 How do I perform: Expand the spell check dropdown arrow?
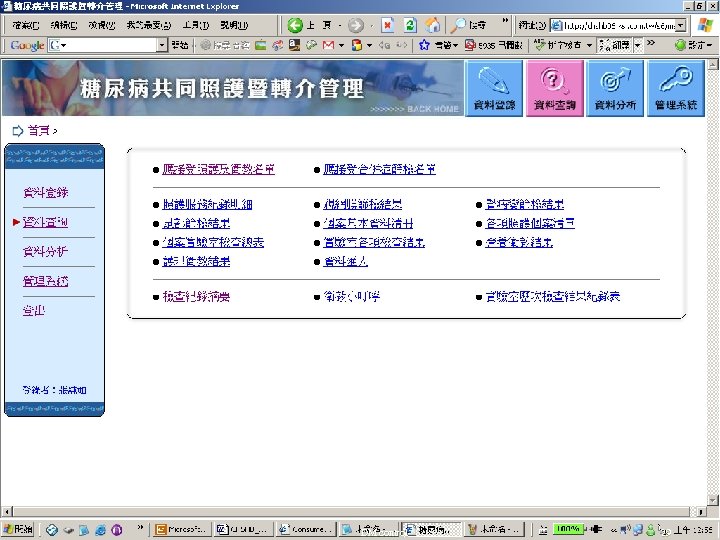tap(589, 45)
